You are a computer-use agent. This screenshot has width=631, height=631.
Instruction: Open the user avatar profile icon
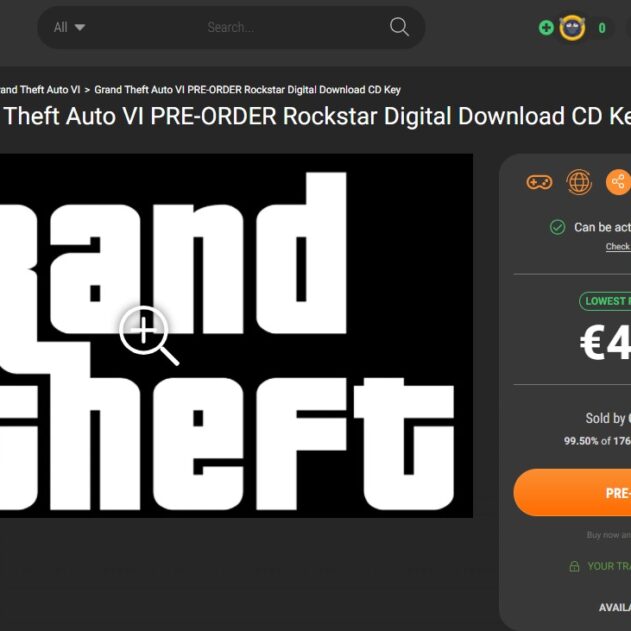572,28
